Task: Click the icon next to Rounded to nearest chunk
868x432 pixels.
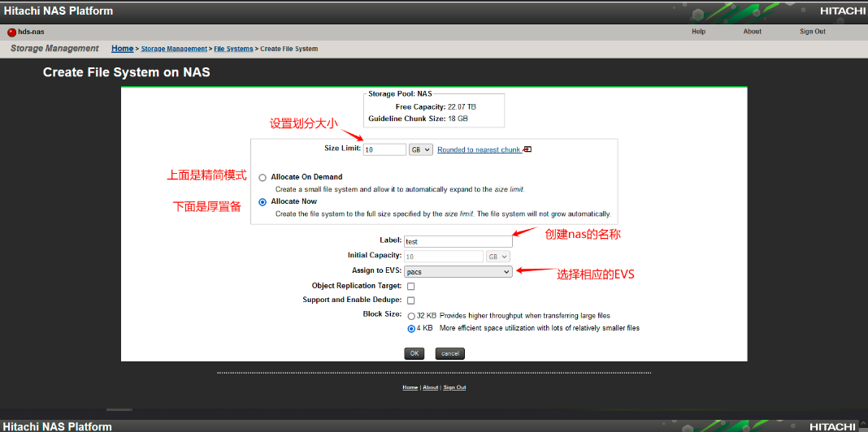Action: 527,149
